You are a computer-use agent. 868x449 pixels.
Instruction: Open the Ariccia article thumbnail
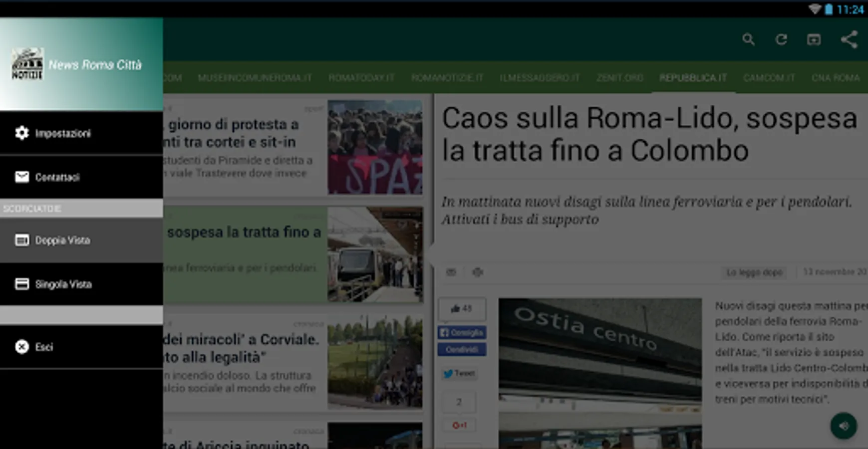(375, 436)
